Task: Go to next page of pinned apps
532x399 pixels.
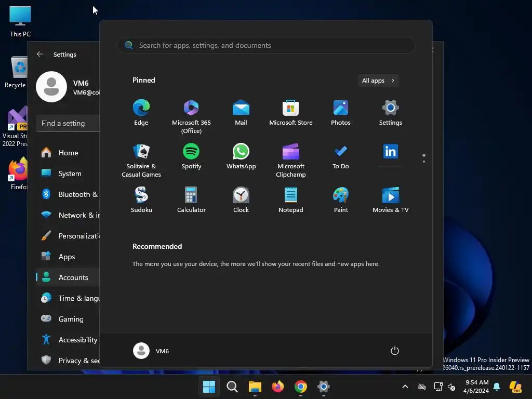Action: [x=424, y=161]
